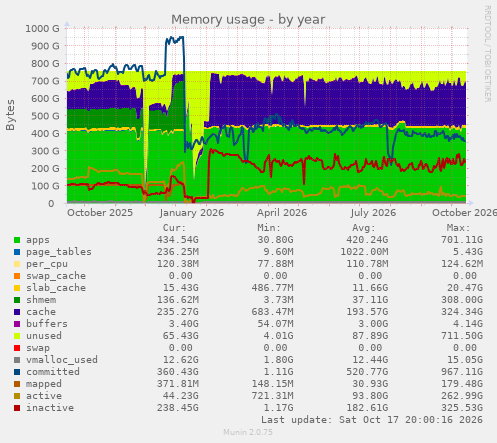
Task: Click the 'Bytes' y-axis label
Action: (10, 115)
